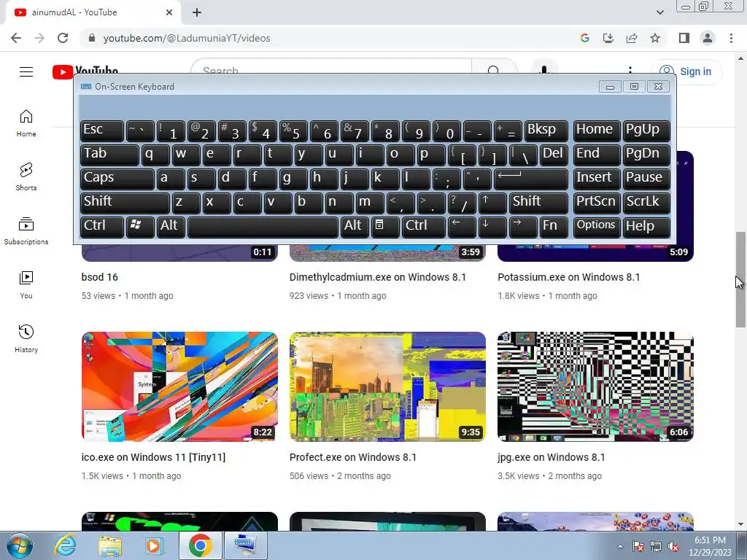This screenshot has width=747, height=560.
Task: Click the taskbar clock 6:51 PM
Action: coord(710,540)
